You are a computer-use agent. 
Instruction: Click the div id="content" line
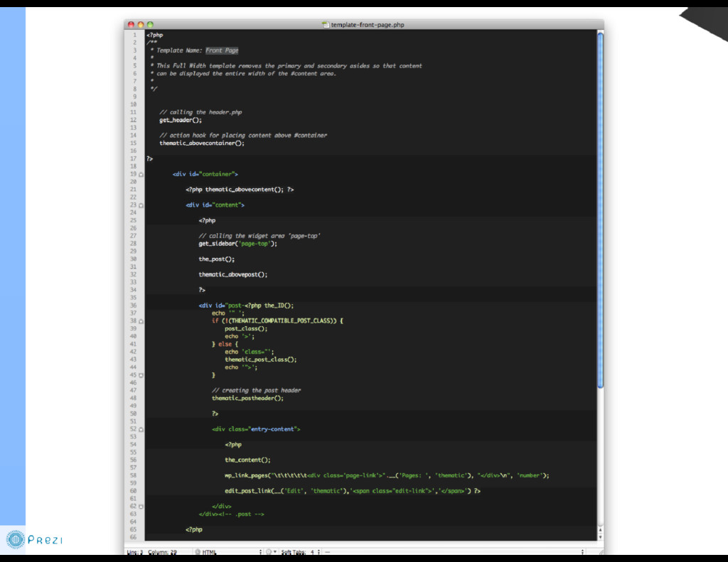click(x=215, y=205)
